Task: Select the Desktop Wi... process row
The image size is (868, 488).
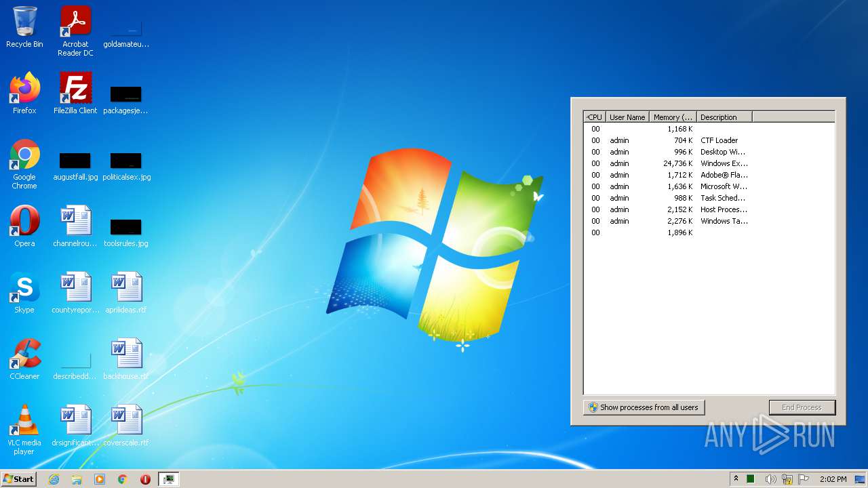Action: coord(709,152)
